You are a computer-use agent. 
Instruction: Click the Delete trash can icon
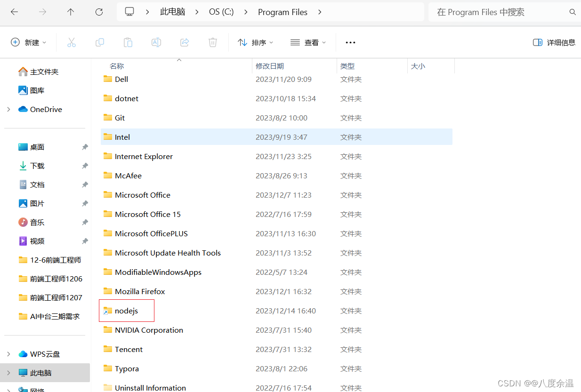tap(213, 42)
